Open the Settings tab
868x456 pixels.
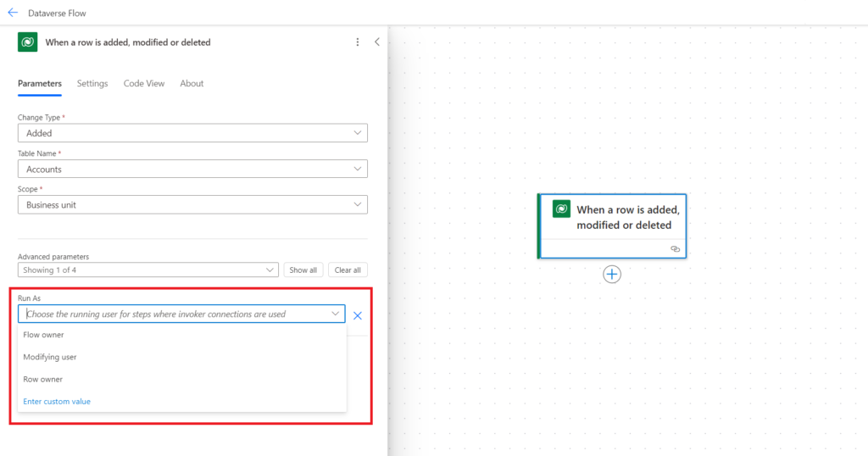(x=92, y=84)
